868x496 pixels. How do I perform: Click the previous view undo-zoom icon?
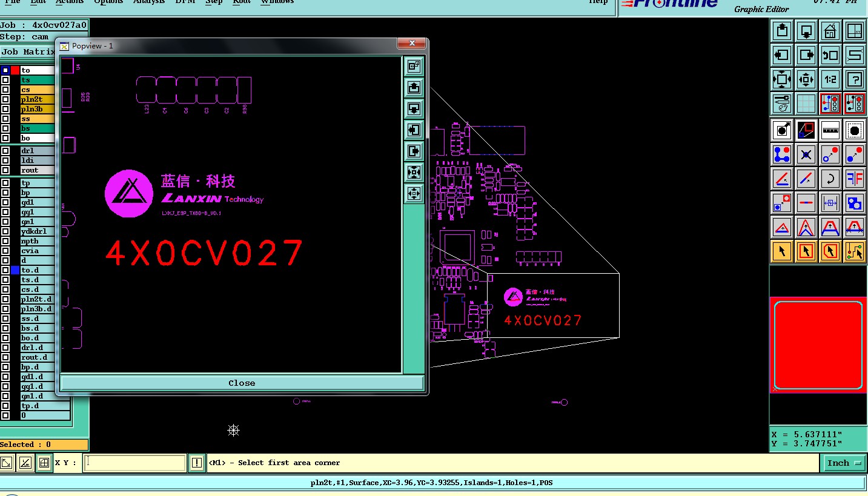[830, 55]
